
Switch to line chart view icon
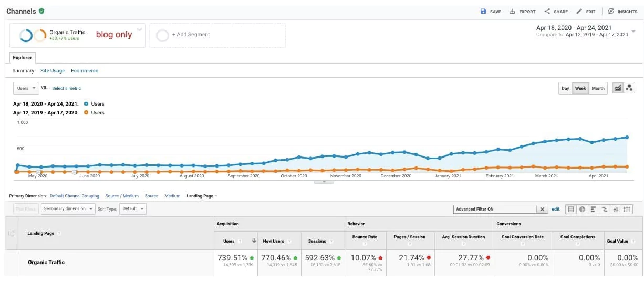[618, 88]
